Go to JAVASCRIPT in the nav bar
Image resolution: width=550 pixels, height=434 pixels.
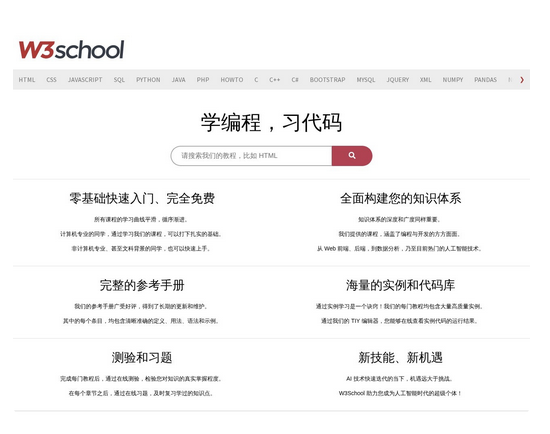tap(85, 80)
